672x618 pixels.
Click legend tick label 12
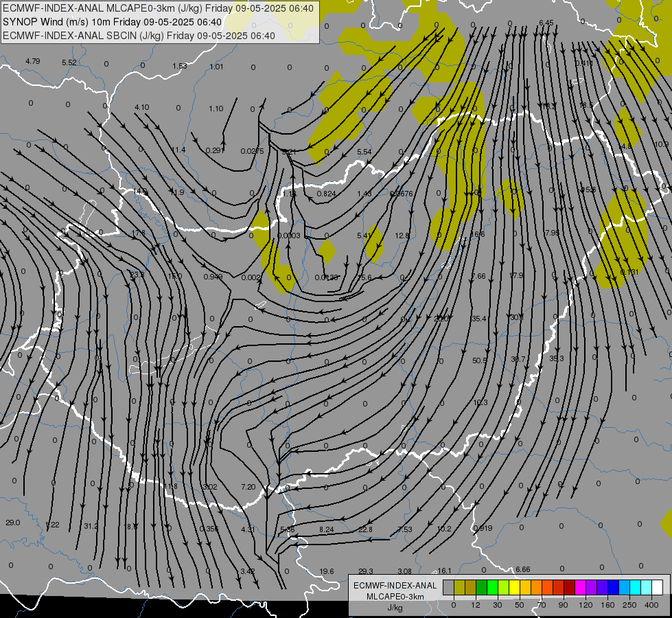[x=475, y=605]
